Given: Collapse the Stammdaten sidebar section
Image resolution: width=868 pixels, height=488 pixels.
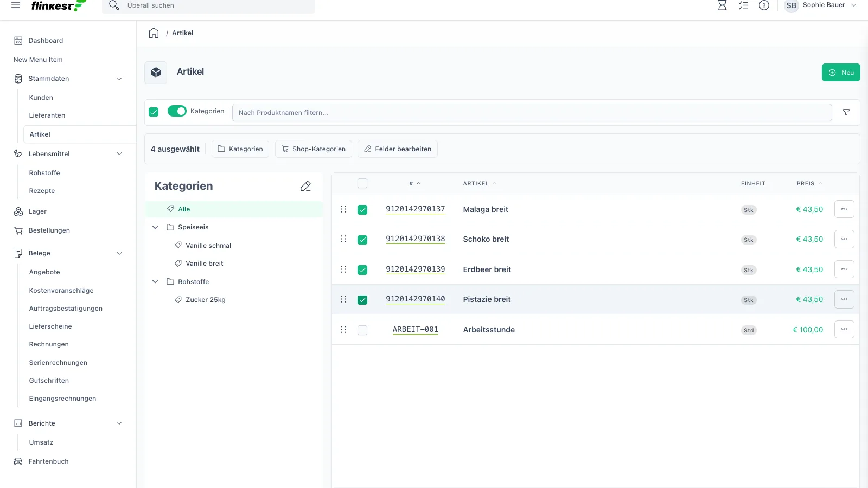Looking at the screenshot, I should (x=119, y=79).
